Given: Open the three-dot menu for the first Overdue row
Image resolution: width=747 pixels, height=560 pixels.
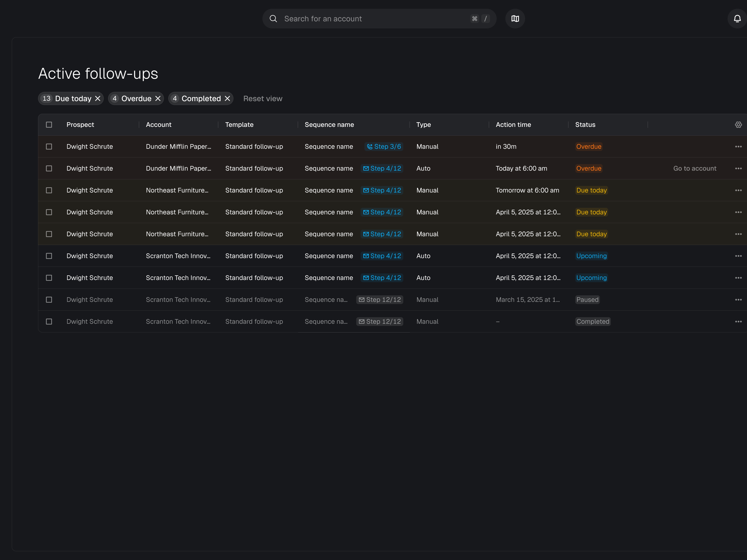Looking at the screenshot, I should tap(738, 147).
